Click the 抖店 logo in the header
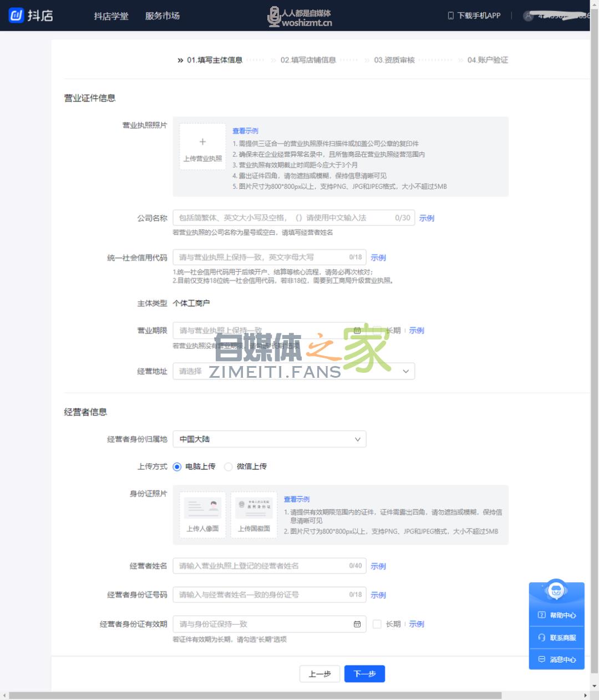Screen dimensions: 599x700 point(31,15)
